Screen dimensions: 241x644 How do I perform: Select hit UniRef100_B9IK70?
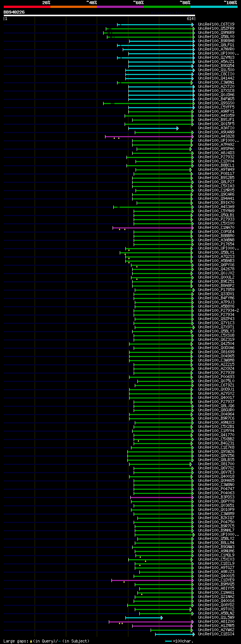pos(216,203)
